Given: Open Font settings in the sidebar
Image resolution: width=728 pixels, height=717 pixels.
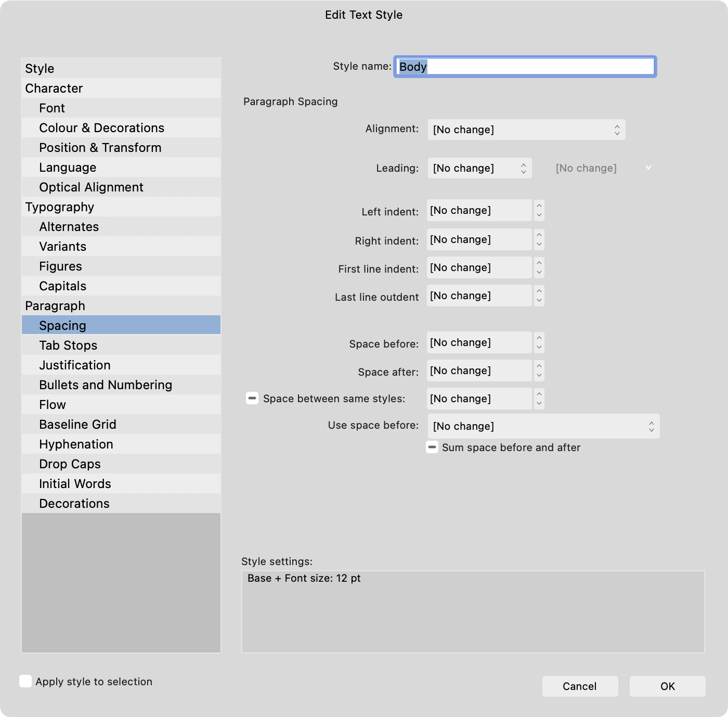Looking at the screenshot, I should click(51, 108).
